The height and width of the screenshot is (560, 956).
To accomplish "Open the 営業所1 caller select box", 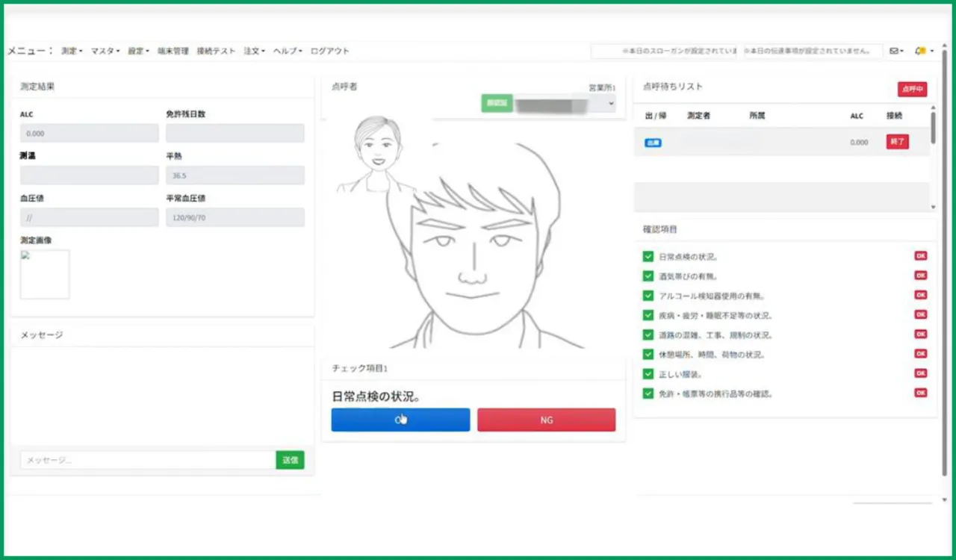I will [x=565, y=103].
